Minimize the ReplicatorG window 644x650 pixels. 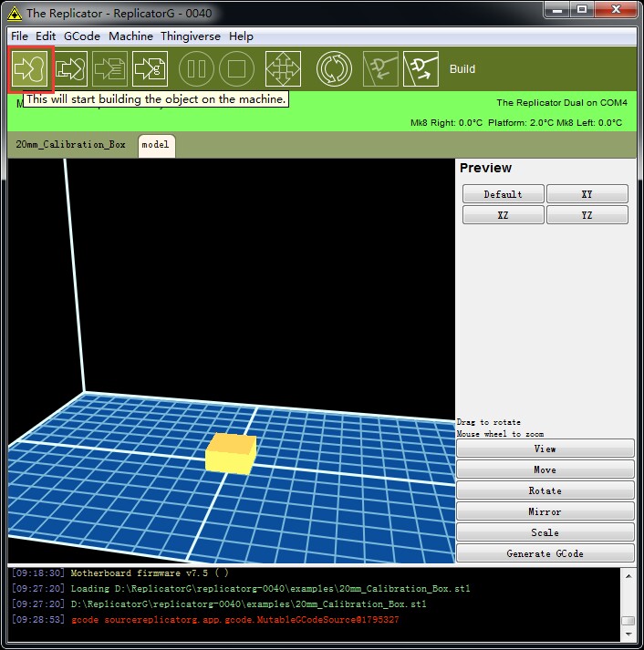pos(557,9)
